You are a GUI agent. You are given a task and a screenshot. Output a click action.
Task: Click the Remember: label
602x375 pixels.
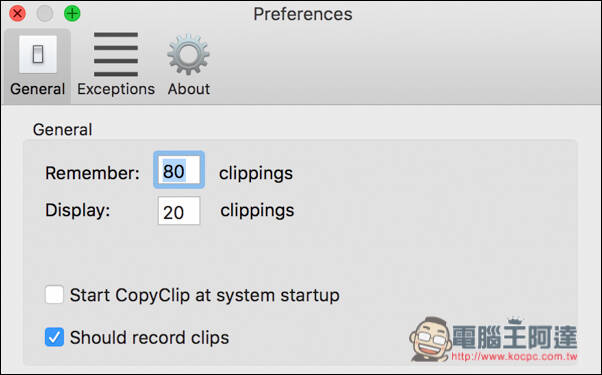coord(92,173)
